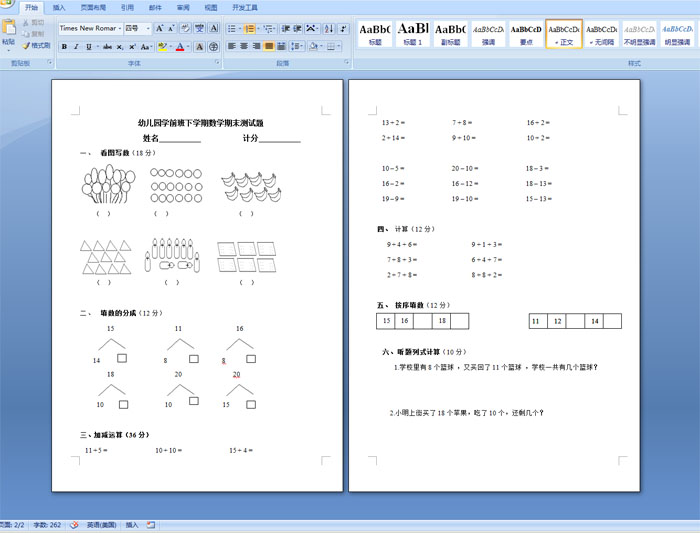Switch to the 页面布局 tab
Screen dimensions: 700x533
click(93, 8)
